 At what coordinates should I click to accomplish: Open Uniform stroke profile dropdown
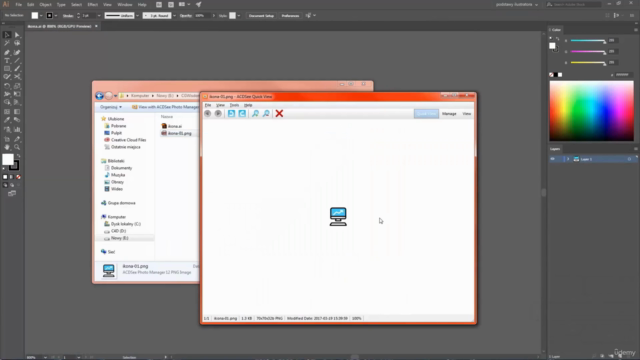137,16
